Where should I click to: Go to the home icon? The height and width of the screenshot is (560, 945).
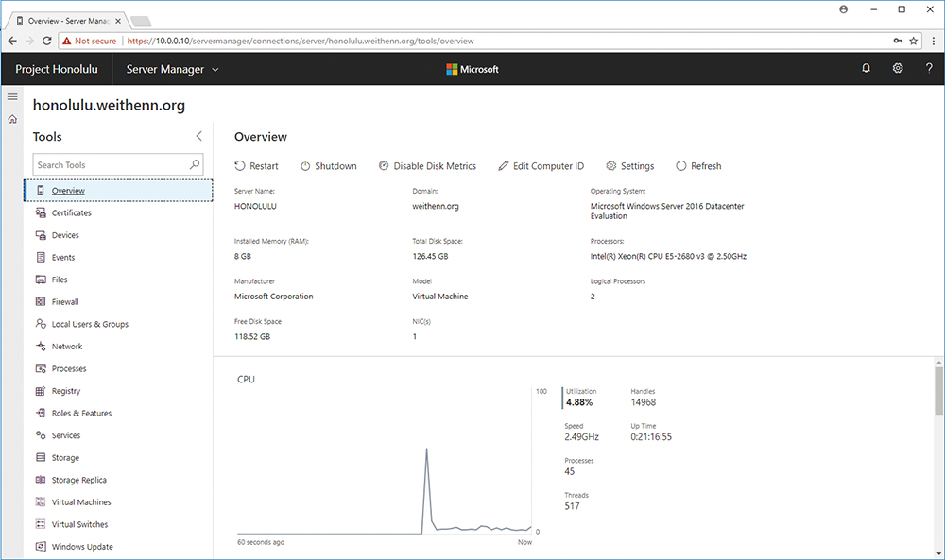click(12, 119)
